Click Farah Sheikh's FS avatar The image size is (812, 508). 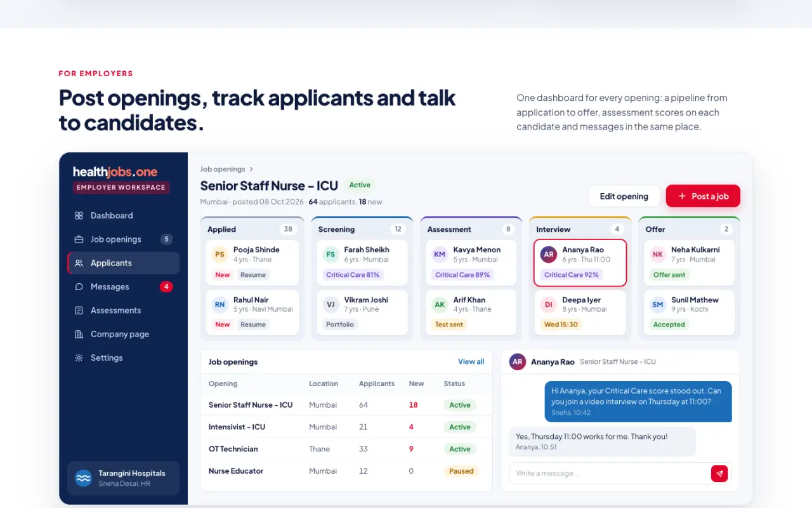pos(331,255)
